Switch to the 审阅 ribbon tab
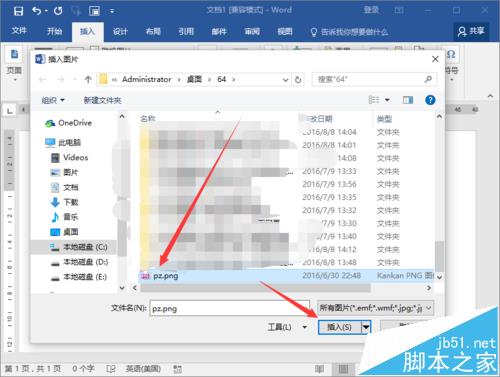Screen dimensions: 500x377 252,32
